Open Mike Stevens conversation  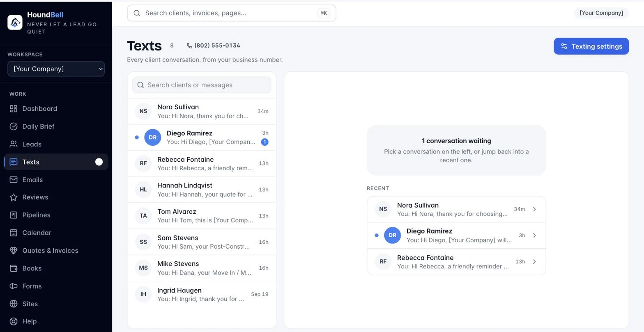[202, 268]
